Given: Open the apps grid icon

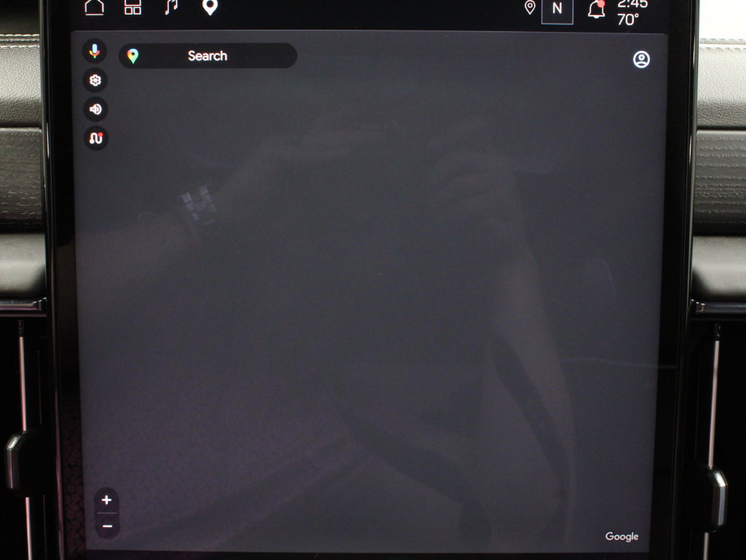Looking at the screenshot, I should (133, 7).
